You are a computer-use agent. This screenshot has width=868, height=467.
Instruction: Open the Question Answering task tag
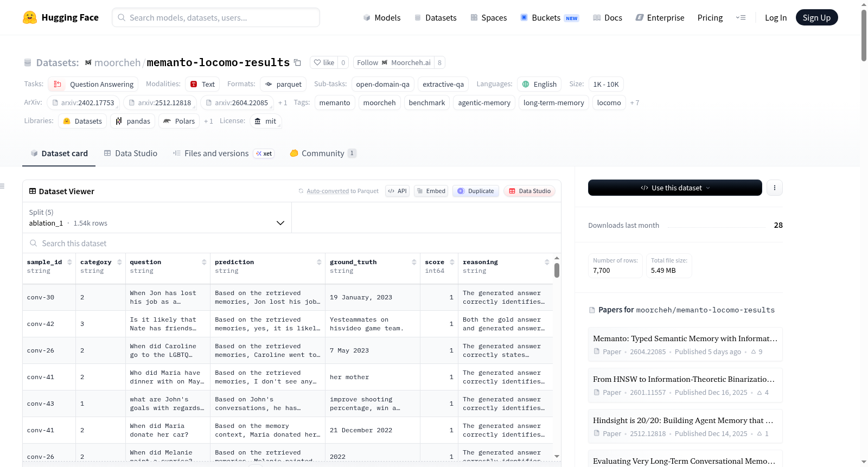pyautogui.click(x=93, y=84)
